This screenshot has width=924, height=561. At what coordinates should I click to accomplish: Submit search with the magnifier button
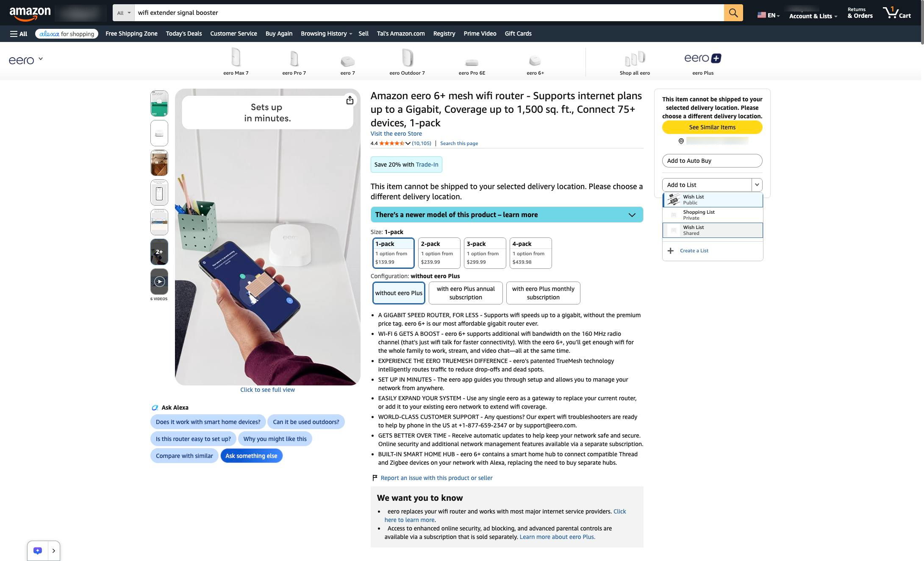(733, 13)
